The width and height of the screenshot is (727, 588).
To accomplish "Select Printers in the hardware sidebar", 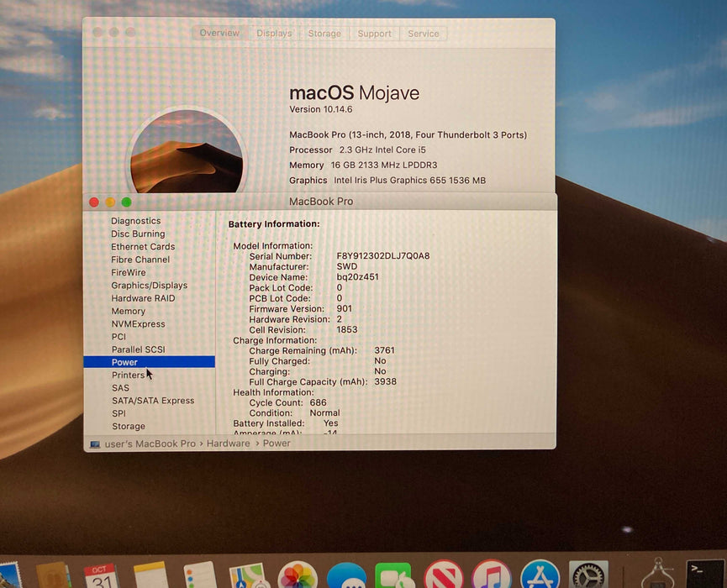I will (130, 375).
